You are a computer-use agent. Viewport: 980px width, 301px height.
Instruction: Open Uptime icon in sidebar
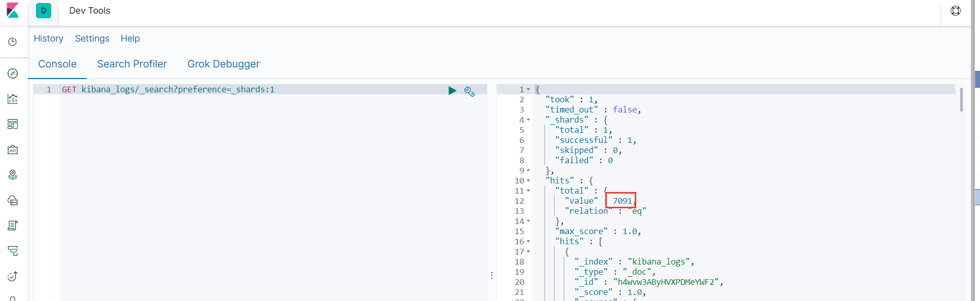point(13,276)
